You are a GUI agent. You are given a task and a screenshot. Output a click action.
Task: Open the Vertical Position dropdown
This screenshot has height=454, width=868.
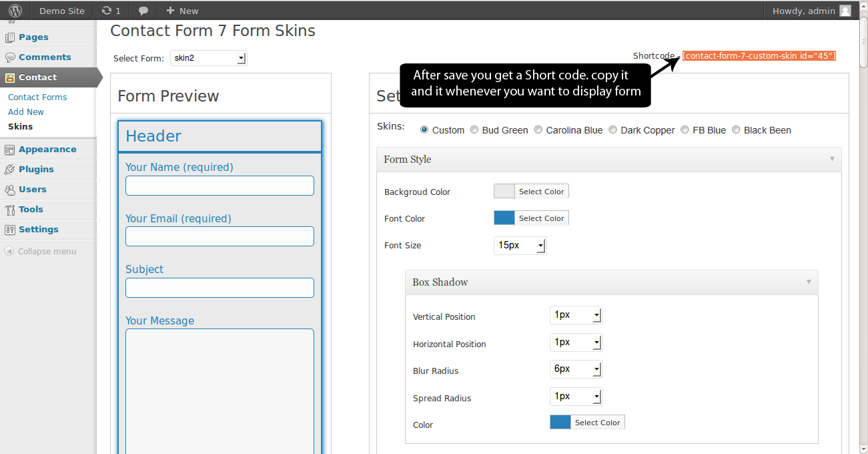pos(576,315)
